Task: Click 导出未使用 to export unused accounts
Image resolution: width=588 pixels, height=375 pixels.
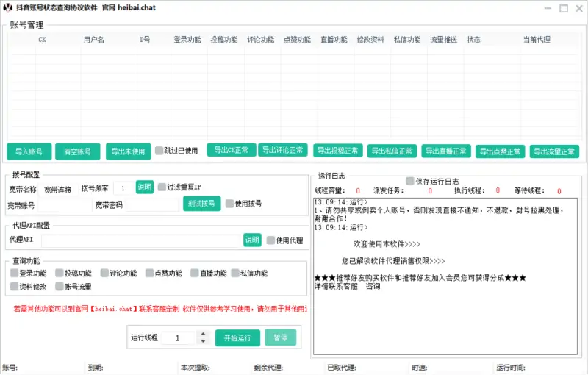Action: (127, 152)
